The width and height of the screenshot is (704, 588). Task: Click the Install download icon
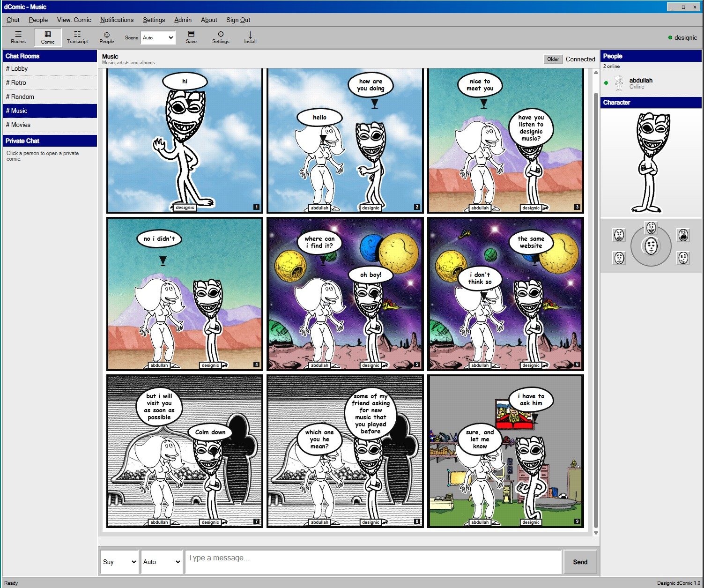(x=250, y=37)
